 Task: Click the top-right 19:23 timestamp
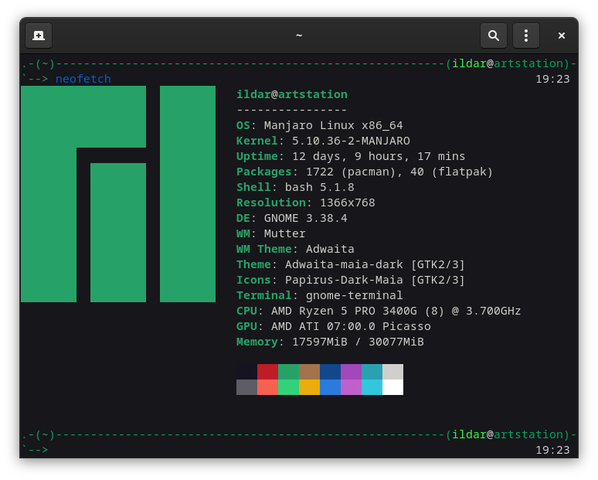pos(553,79)
